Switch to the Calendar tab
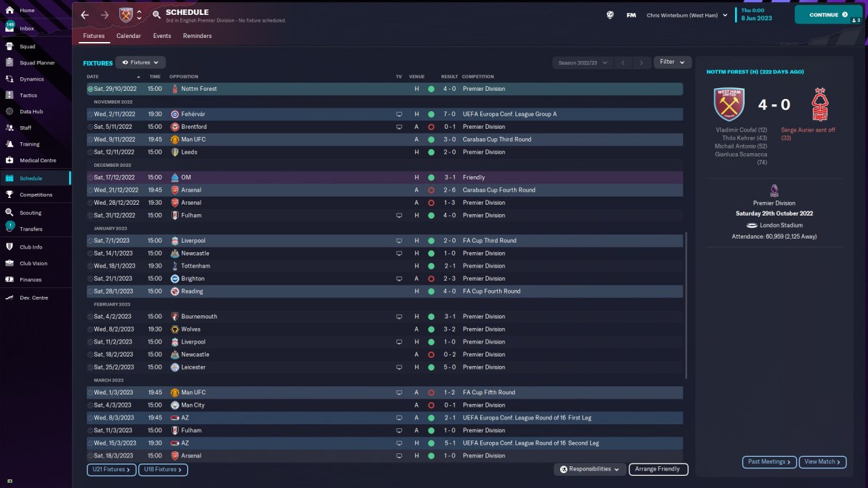868x488 pixels. tap(129, 36)
